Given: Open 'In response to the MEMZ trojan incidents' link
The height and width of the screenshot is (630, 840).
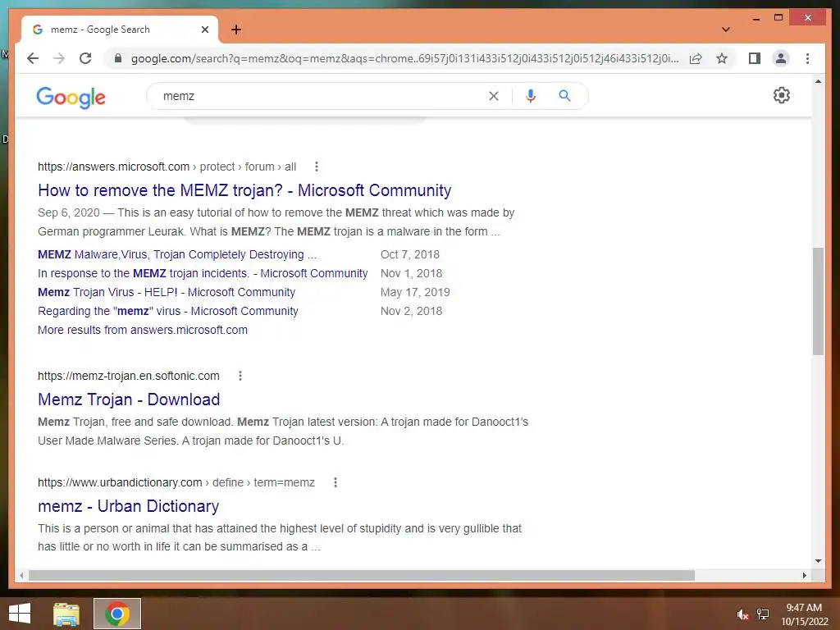Looking at the screenshot, I should 203,273.
